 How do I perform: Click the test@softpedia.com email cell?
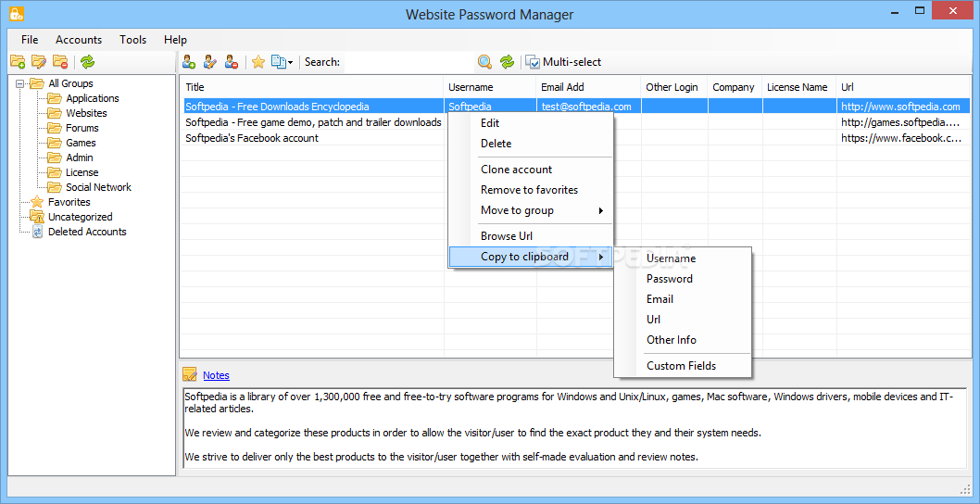click(586, 107)
